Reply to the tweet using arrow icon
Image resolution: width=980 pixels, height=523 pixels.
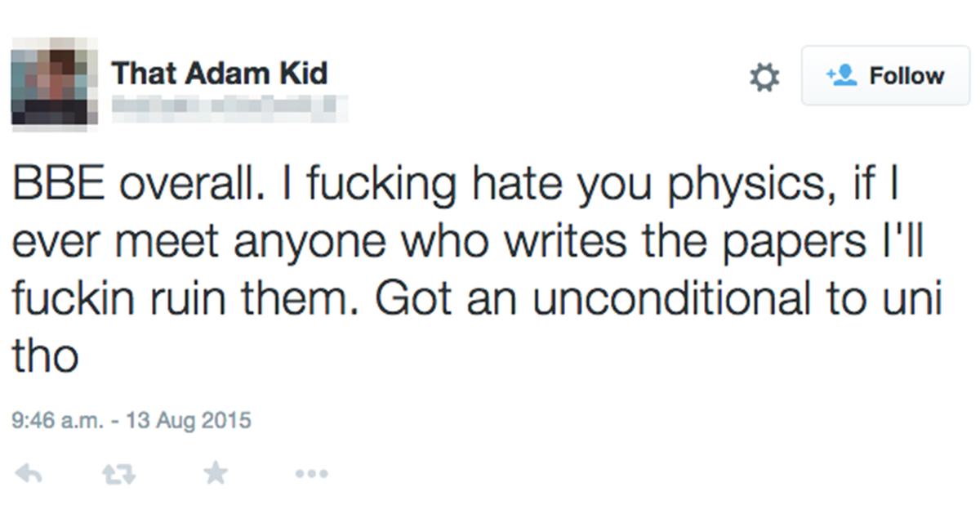[29, 473]
